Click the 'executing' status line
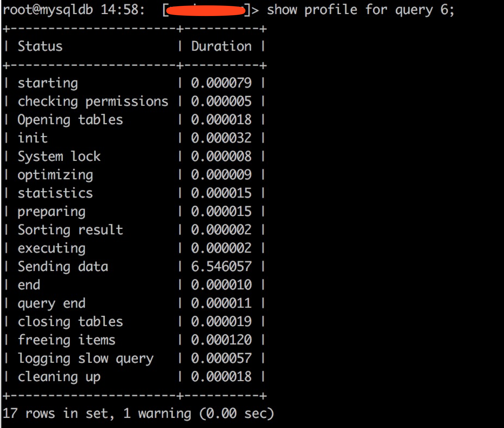504x428 pixels. tap(52, 248)
